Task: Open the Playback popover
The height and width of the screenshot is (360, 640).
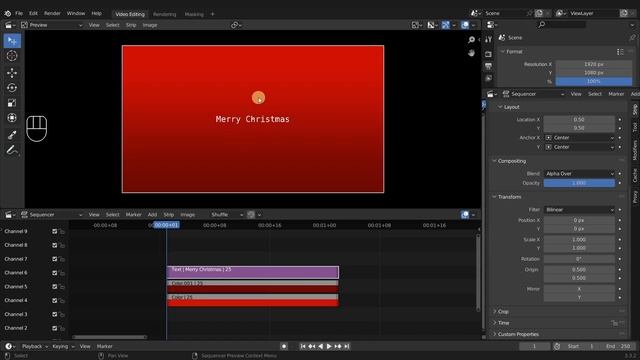Action: 34,346
